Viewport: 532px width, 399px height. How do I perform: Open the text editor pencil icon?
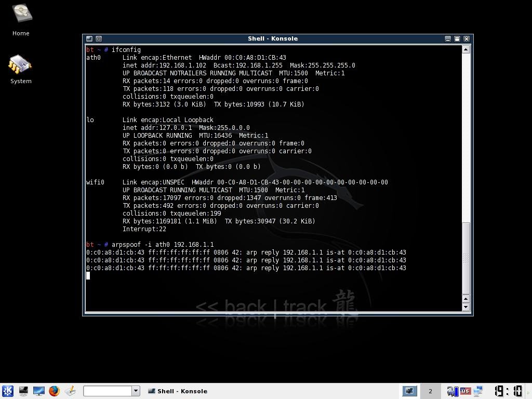[x=70, y=391]
